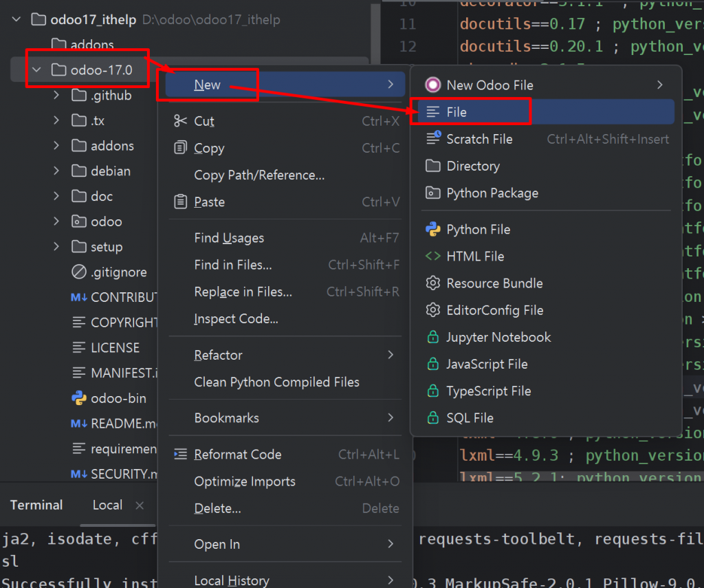Click the README markdown file icon

click(x=79, y=423)
